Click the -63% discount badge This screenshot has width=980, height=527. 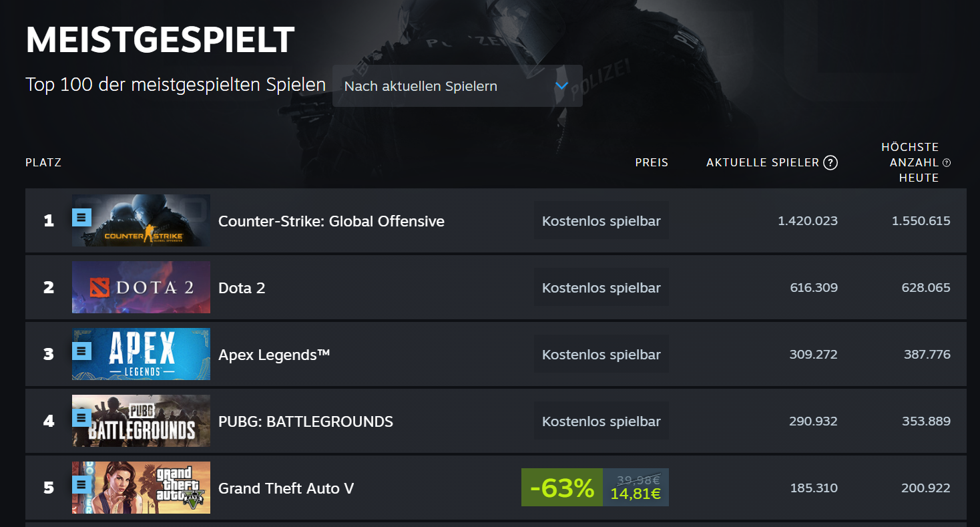click(562, 488)
